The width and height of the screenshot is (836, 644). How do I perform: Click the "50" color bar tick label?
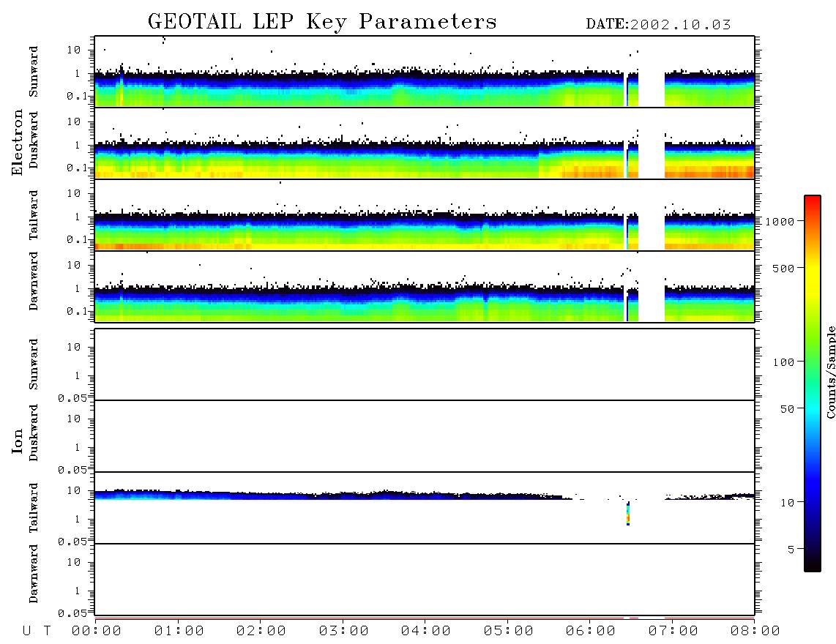pyautogui.click(x=787, y=409)
